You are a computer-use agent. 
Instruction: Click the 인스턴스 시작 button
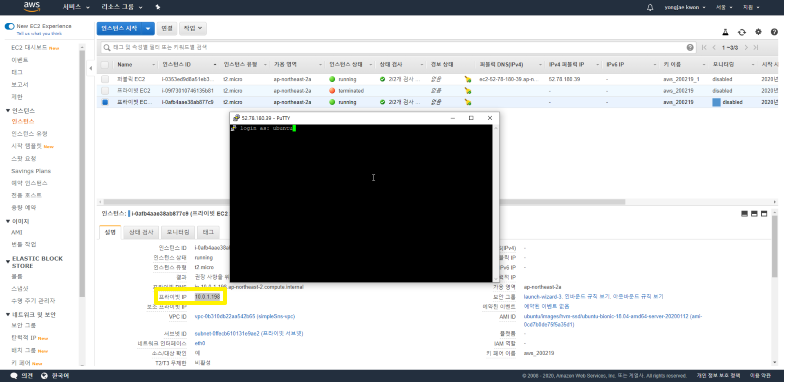tap(120, 29)
